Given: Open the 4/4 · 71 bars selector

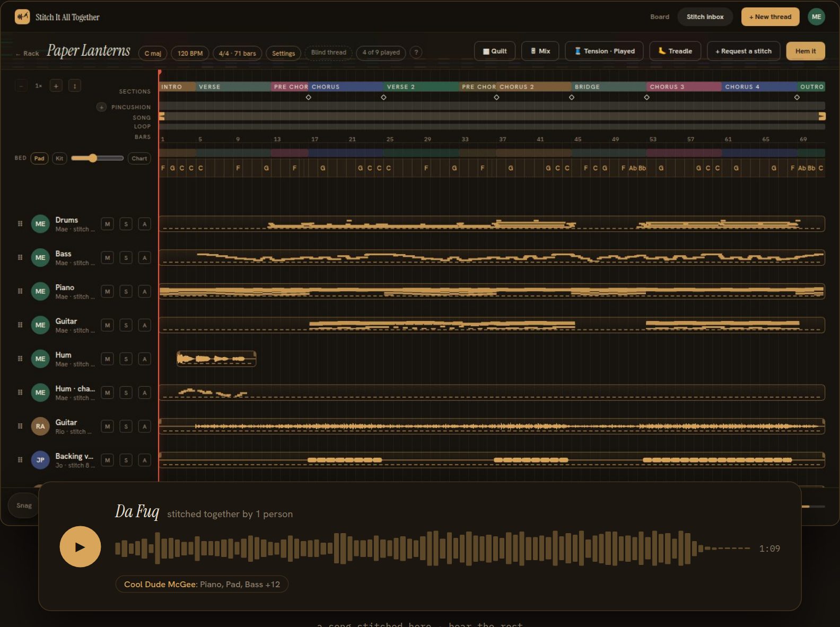Looking at the screenshot, I should [x=237, y=53].
